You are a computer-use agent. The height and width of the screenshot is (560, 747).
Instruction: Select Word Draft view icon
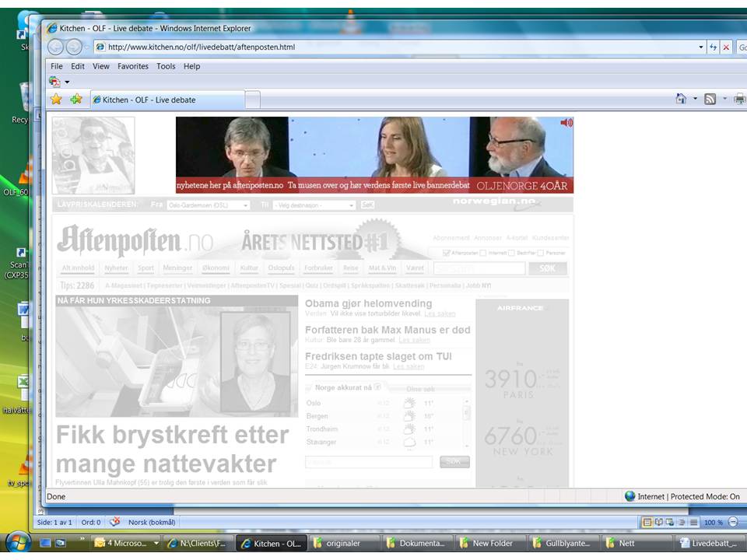pyautogui.click(x=693, y=523)
